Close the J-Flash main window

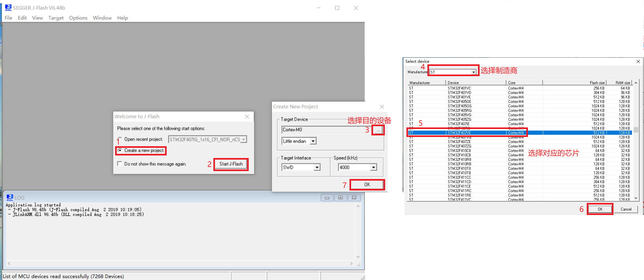[356, 8]
